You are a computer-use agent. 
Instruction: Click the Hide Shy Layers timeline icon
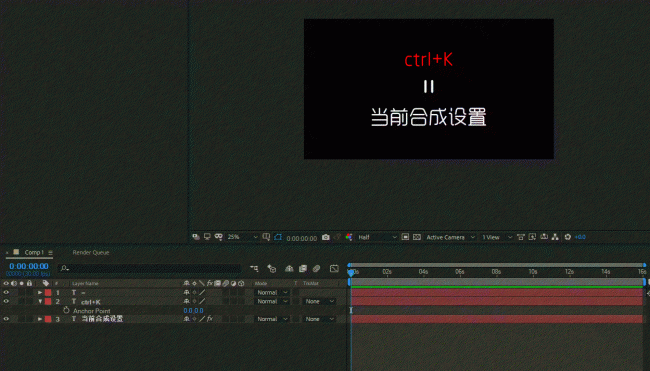[x=289, y=269]
